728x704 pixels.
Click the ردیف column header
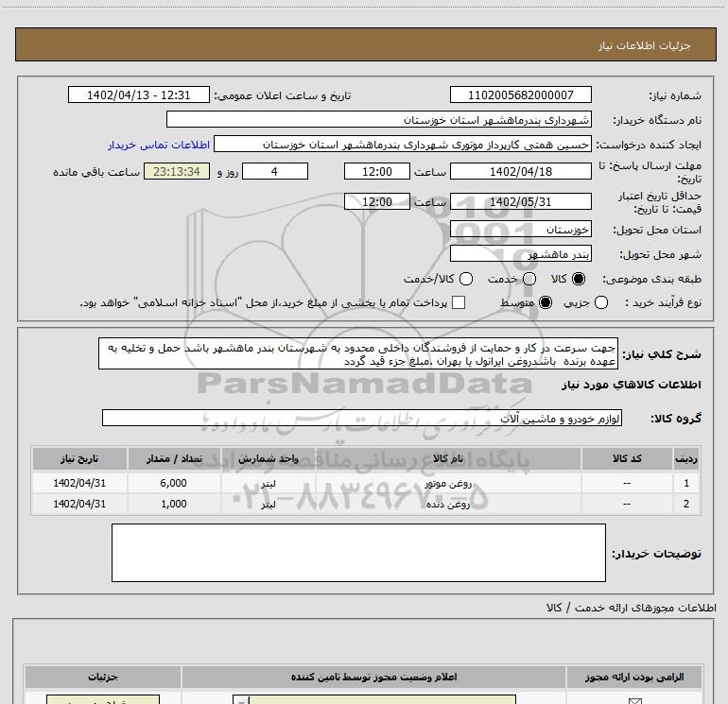click(x=686, y=458)
